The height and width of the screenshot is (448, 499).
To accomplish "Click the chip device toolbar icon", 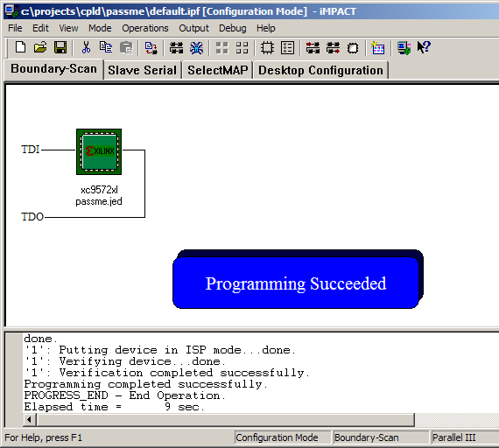I will [267, 48].
